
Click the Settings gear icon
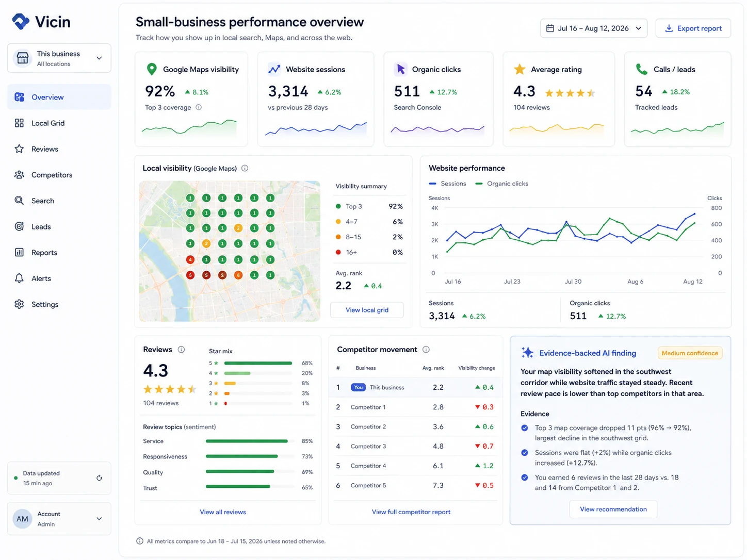pos(19,304)
